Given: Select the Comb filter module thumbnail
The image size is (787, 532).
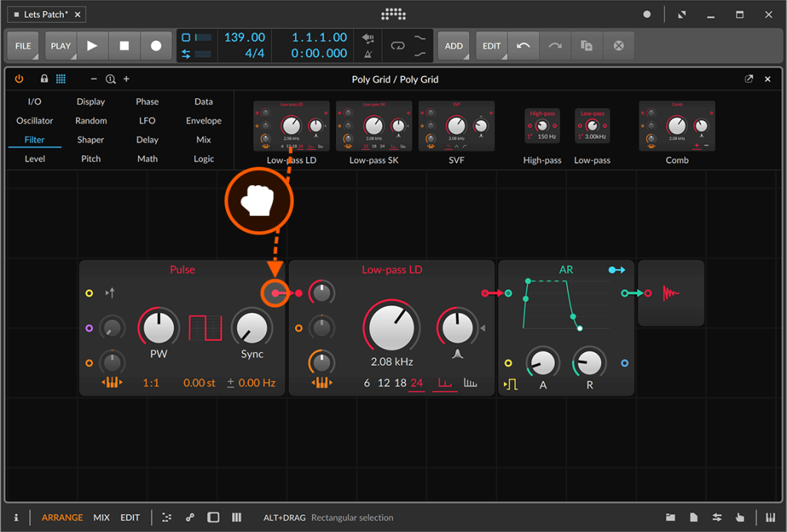Looking at the screenshot, I should (x=677, y=127).
